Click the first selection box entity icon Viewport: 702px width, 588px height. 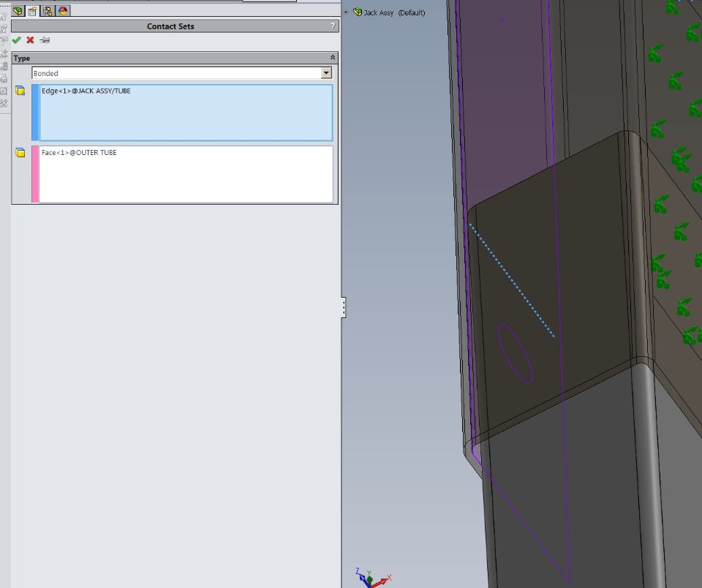pos(20,91)
